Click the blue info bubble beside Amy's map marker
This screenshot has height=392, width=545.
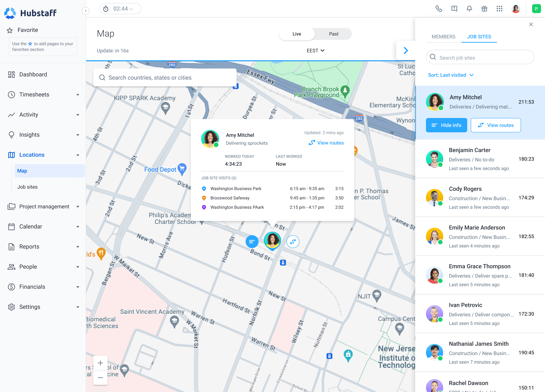point(252,241)
